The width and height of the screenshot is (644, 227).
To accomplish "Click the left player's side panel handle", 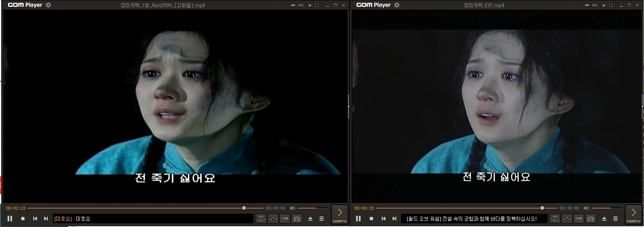I will [x=348, y=106].
